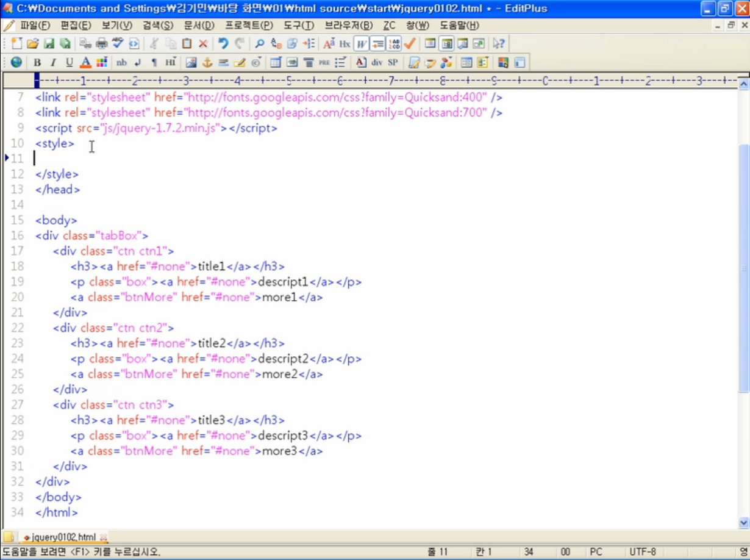Open color palette dropdown icon

click(x=102, y=62)
